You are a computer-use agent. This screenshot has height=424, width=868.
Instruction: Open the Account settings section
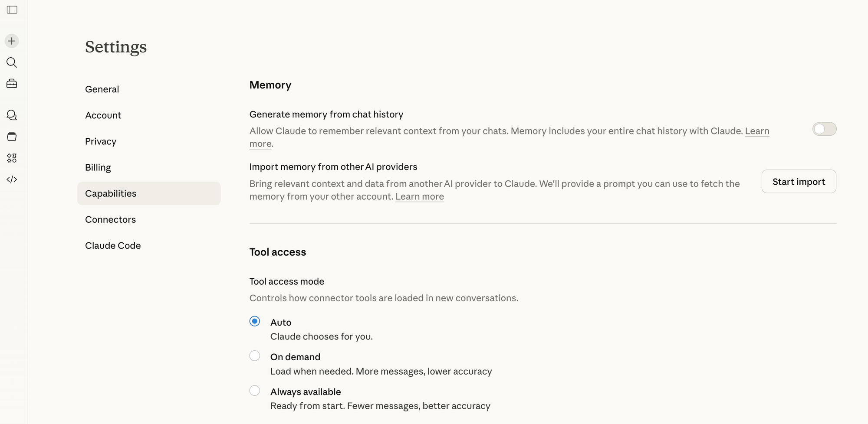[103, 115]
